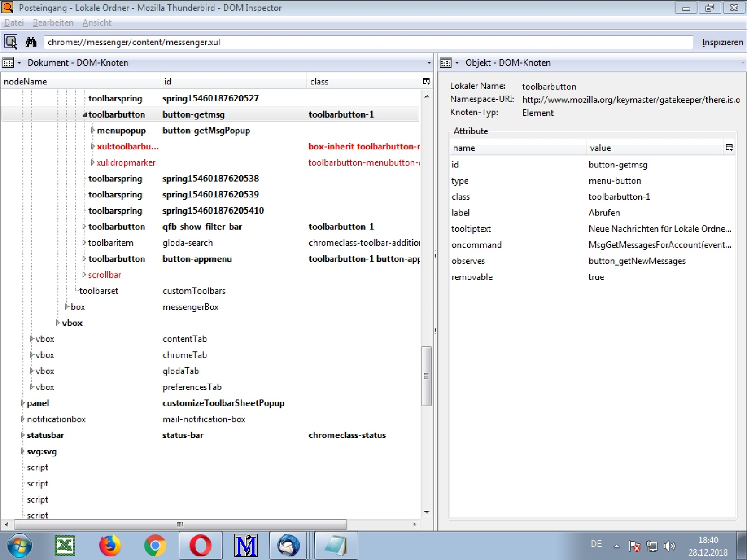The height and width of the screenshot is (560, 747).
Task: Show hidden system tray icons
Action: (x=617, y=546)
